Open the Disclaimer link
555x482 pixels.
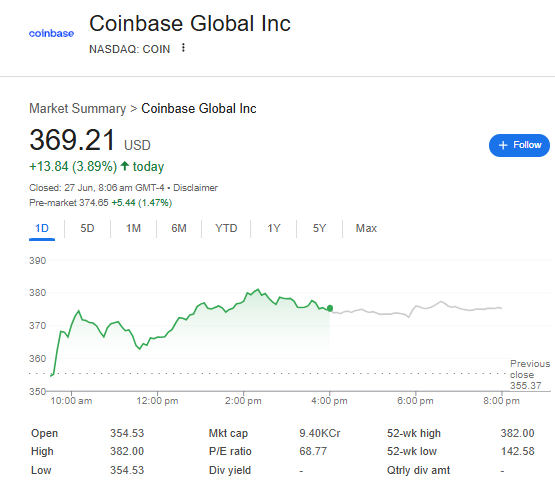click(x=195, y=188)
